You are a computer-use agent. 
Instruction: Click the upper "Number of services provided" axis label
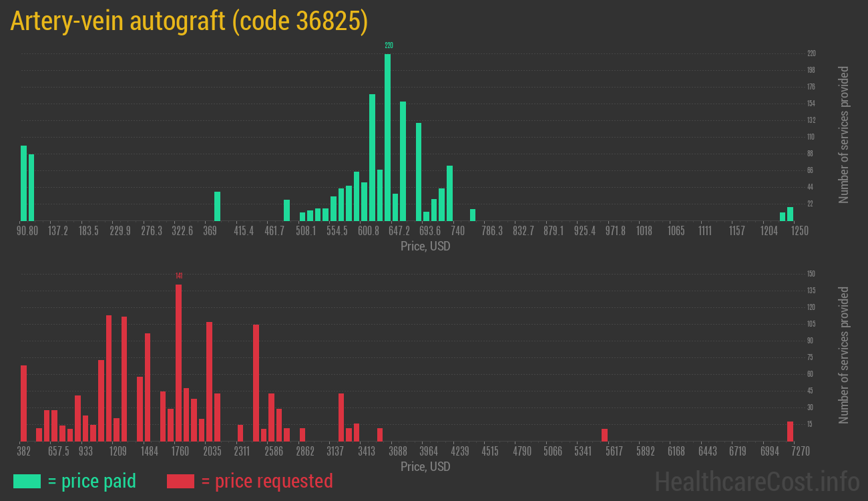click(x=844, y=135)
